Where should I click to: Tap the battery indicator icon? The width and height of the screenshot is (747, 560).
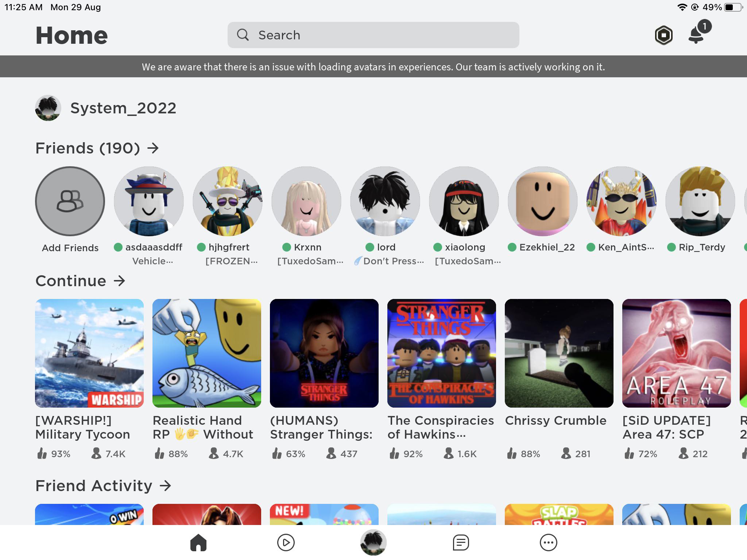click(734, 7)
